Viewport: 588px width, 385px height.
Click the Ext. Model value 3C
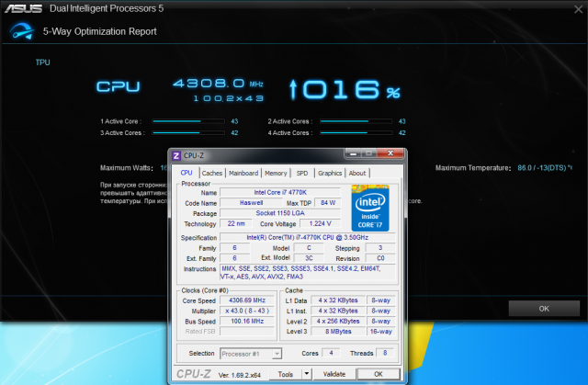309,258
